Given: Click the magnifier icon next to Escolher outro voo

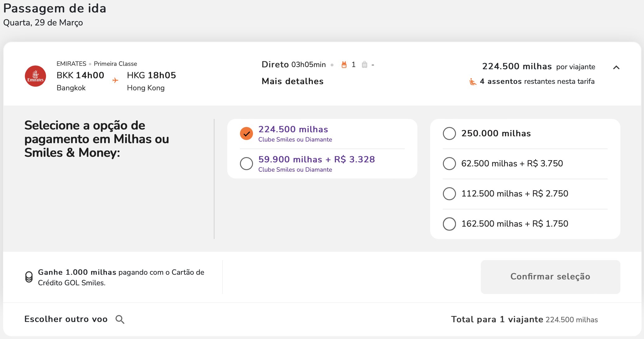Looking at the screenshot, I should [x=120, y=319].
